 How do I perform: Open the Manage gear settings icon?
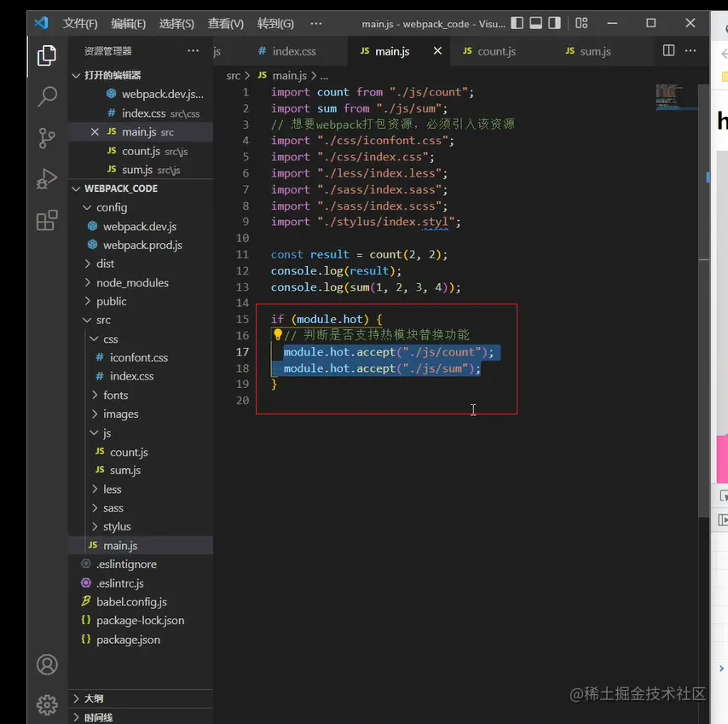tap(47, 705)
